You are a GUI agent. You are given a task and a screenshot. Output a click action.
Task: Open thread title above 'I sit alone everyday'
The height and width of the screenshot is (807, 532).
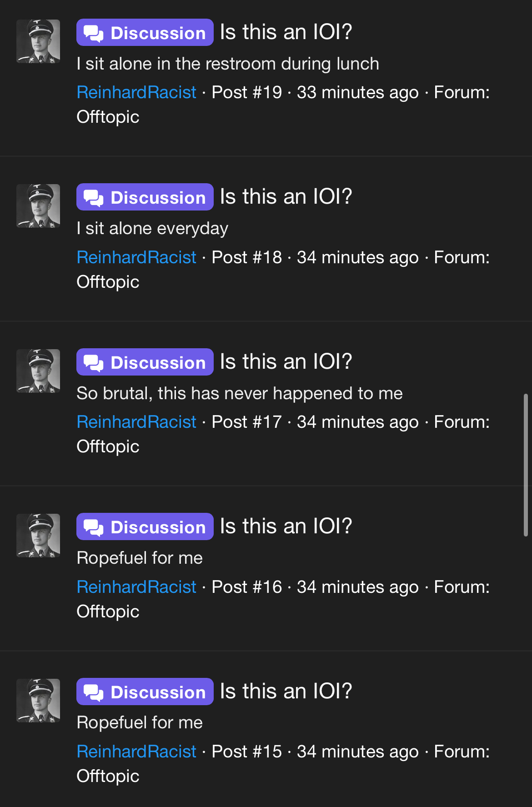pos(286,197)
